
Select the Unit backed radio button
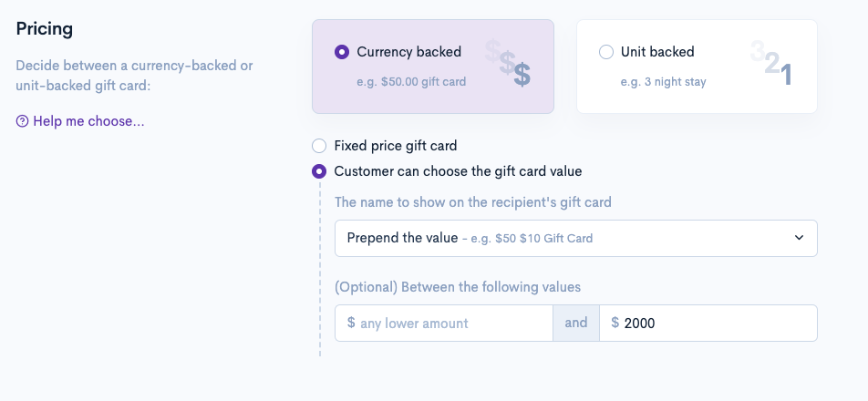(606, 52)
